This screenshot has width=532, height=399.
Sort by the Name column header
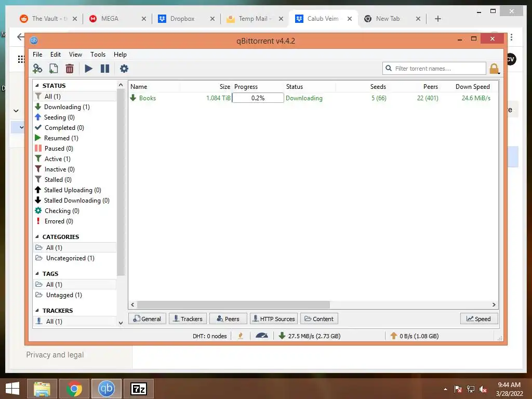pyautogui.click(x=154, y=87)
